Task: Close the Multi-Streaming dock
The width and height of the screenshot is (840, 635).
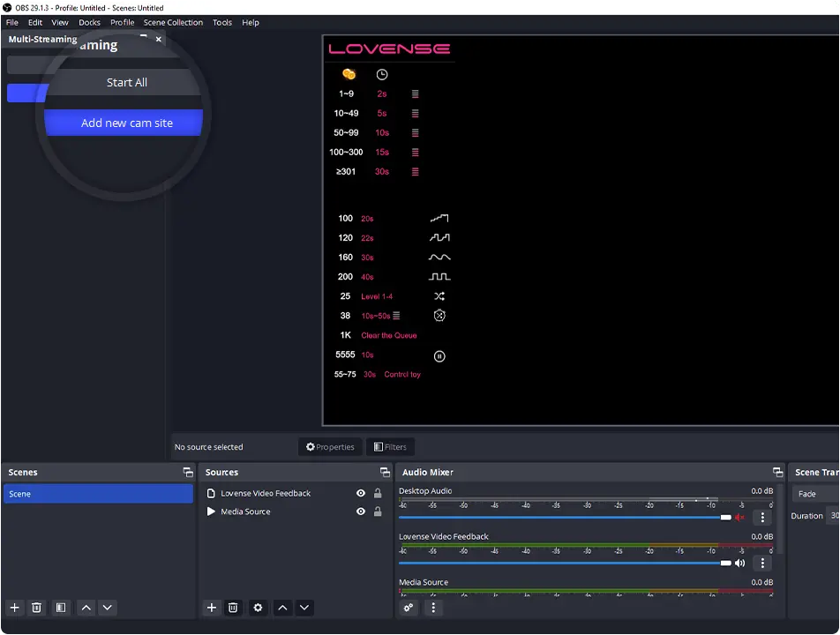Action: point(159,39)
